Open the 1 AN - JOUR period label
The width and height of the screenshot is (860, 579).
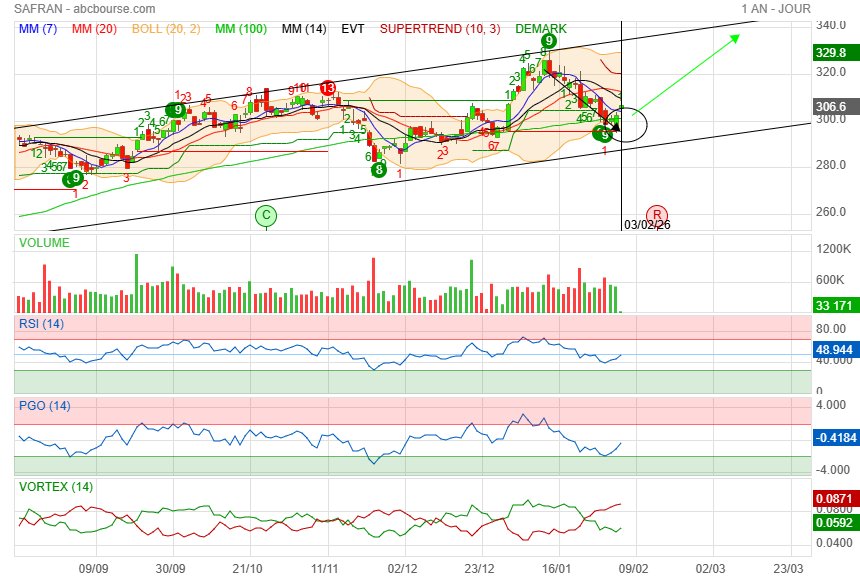coord(776,9)
